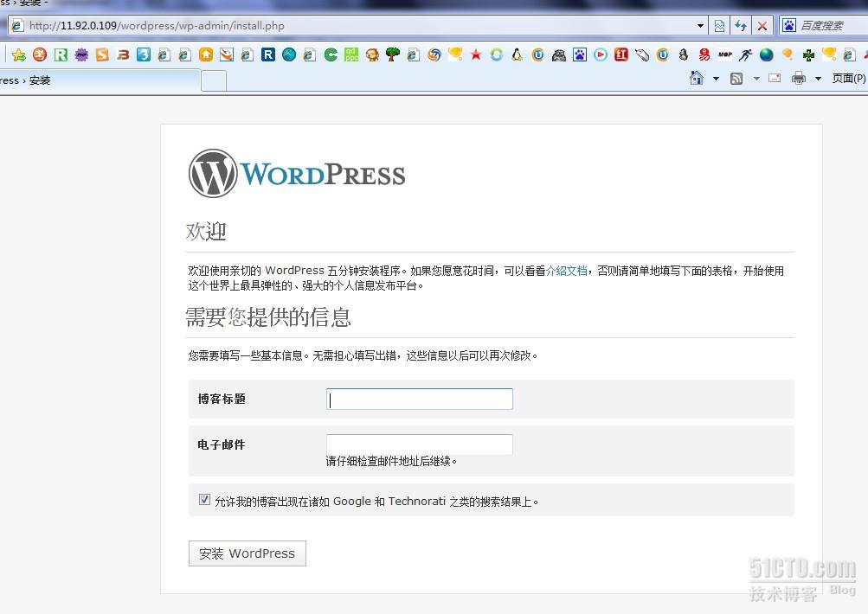Open the 介绍文档 link
This screenshot has width=868, height=614.
point(566,271)
